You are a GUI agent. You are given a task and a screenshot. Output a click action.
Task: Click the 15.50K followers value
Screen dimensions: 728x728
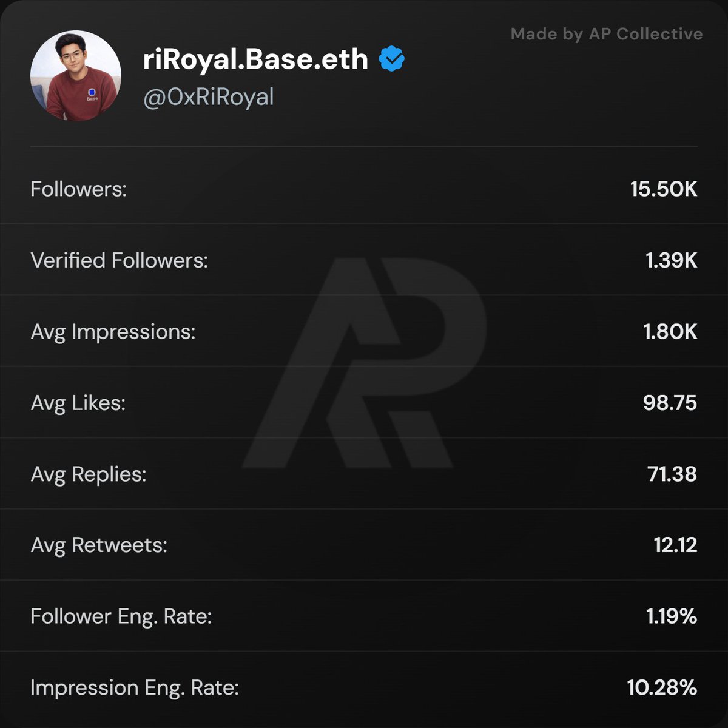click(663, 189)
